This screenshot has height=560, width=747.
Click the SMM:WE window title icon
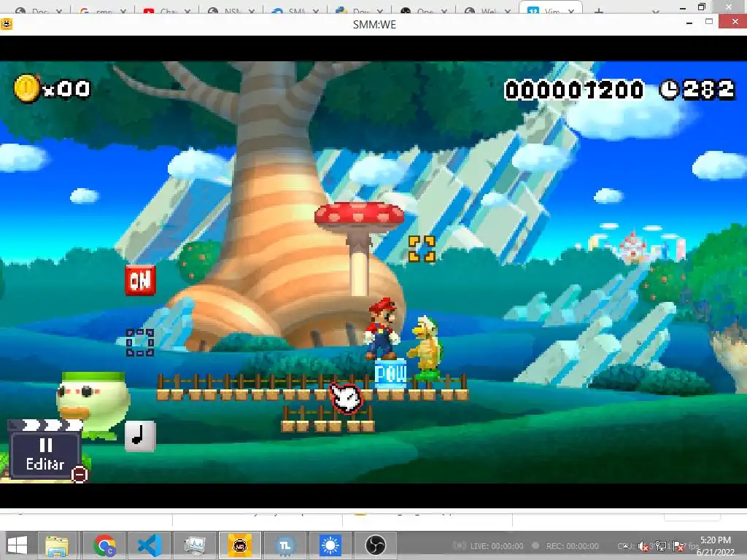pyautogui.click(x=7, y=24)
